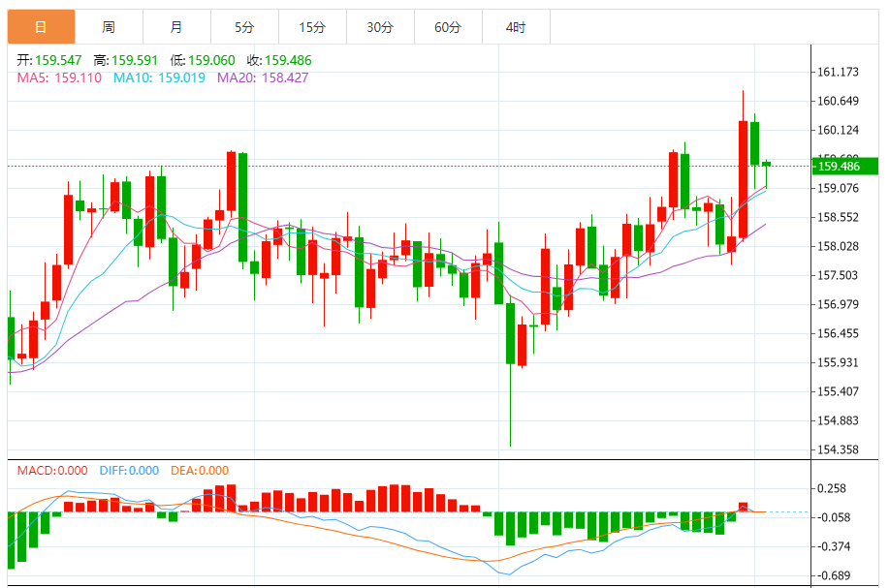Click the MA10: 159.019 label
Screen dimensions: 889x588
click(159, 77)
